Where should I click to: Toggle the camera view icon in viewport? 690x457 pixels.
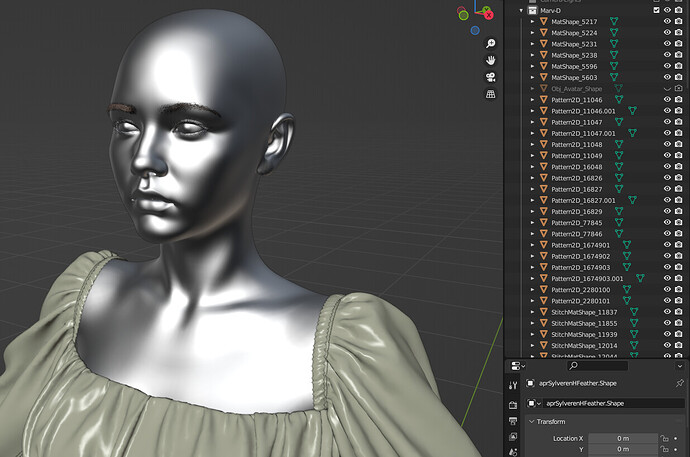(x=490, y=77)
